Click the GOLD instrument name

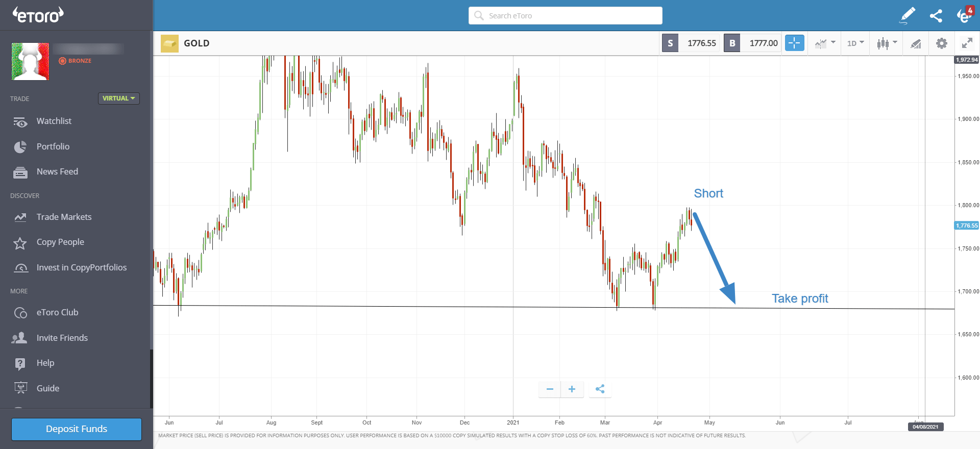[x=197, y=43]
